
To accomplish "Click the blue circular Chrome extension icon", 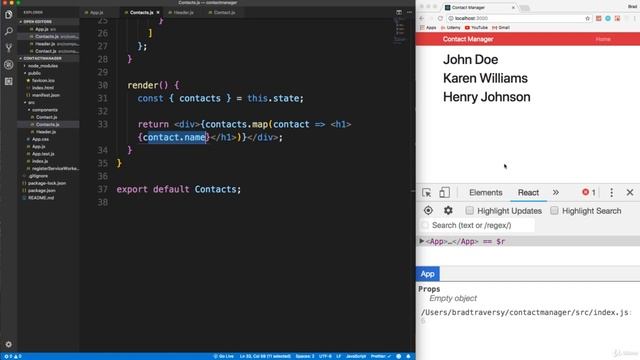I will point(608,18).
